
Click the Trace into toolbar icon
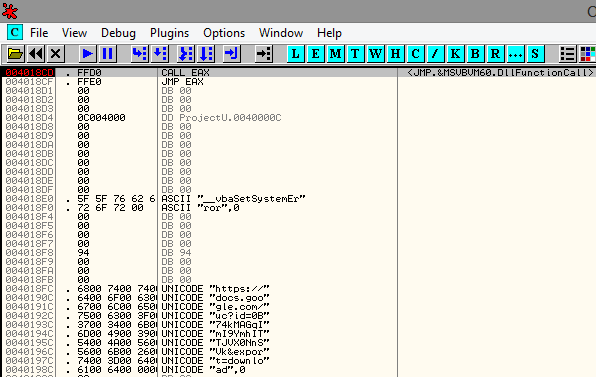click(186, 54)
